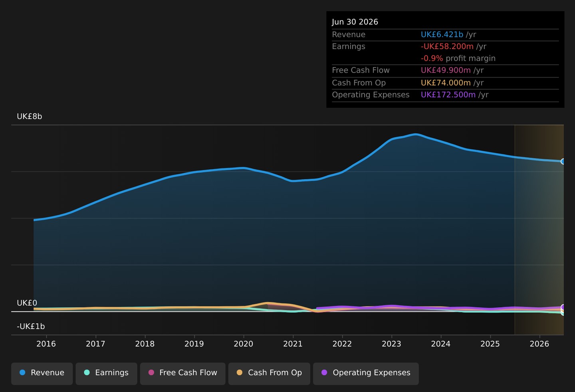This screenshot has width=575, height=392.
Task: Toggle the Free Cash Flow legend button
Action: (182, 374)
